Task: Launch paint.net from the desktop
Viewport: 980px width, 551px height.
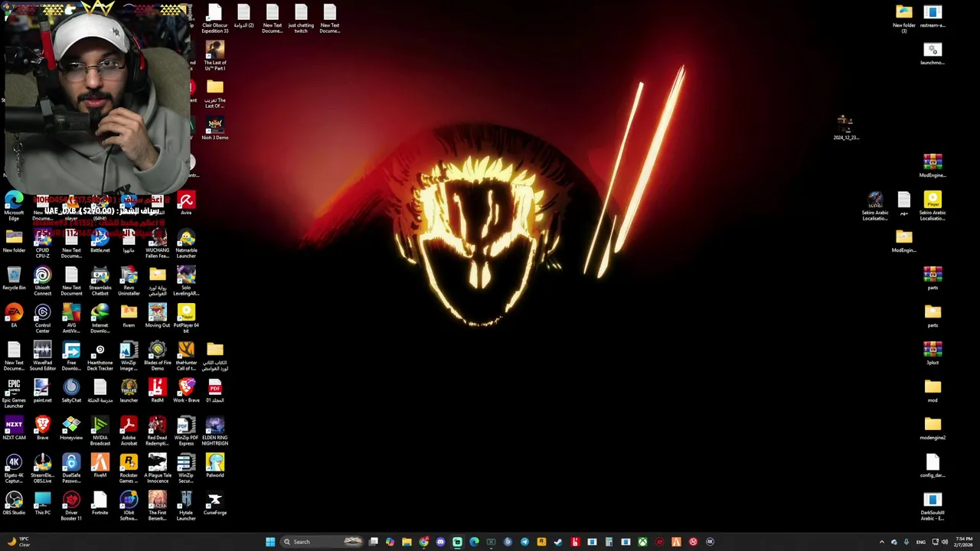Action: coord(42,392)
